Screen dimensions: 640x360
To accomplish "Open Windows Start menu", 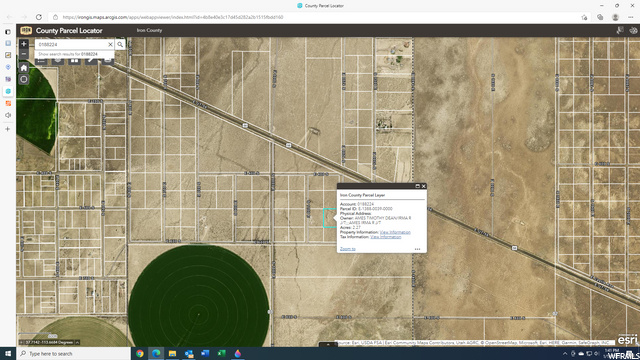I will click(8, 353).
